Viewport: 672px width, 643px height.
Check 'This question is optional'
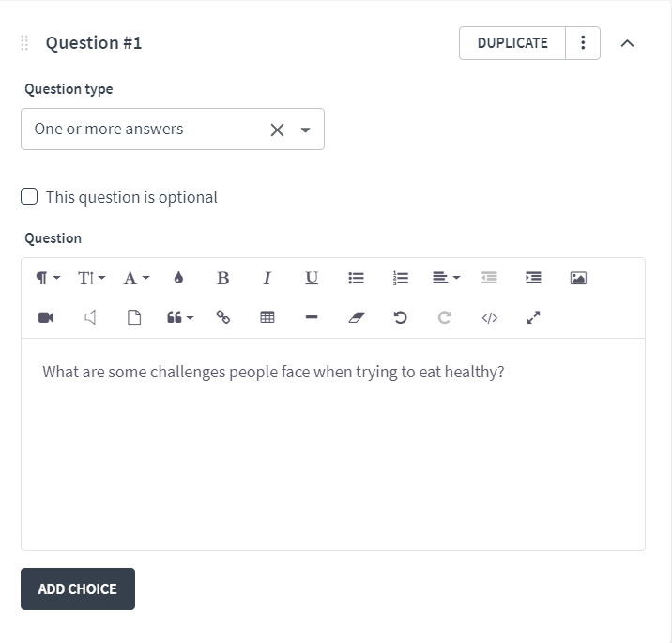[29, 197]
